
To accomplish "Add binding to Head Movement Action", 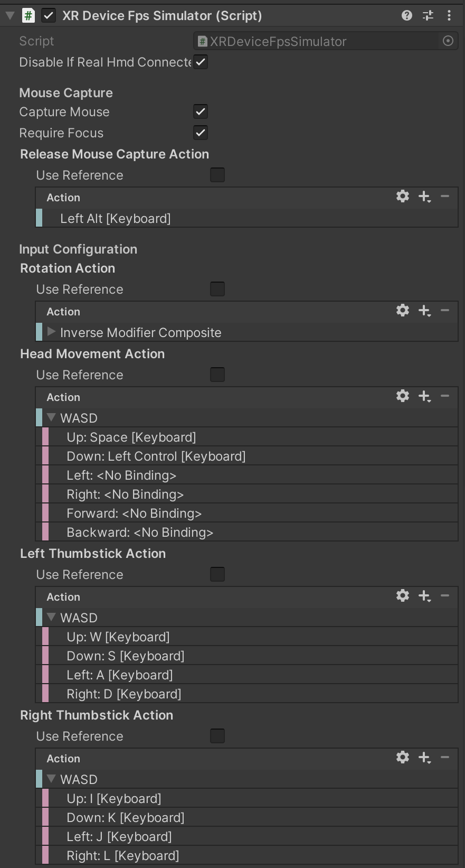I will [x=424, y=396].
